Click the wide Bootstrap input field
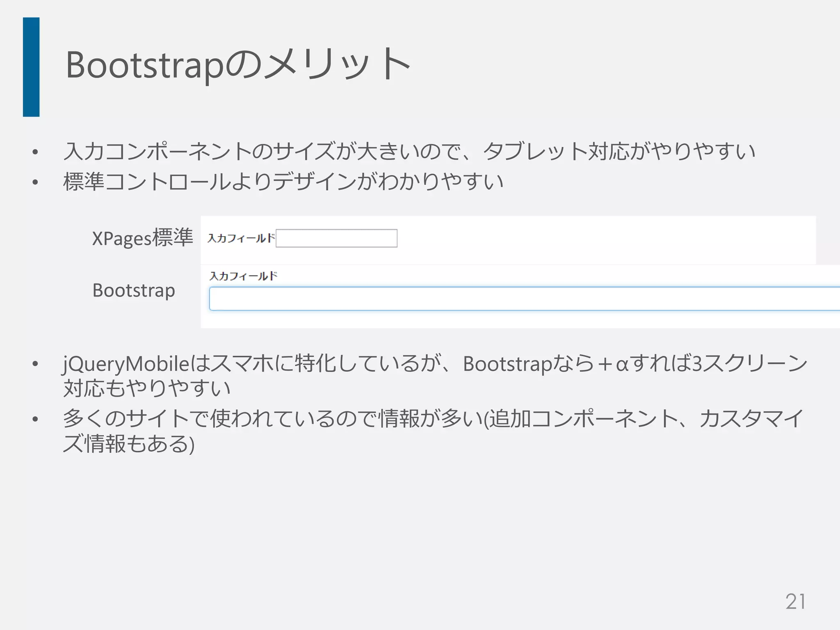 click(525, 299)
